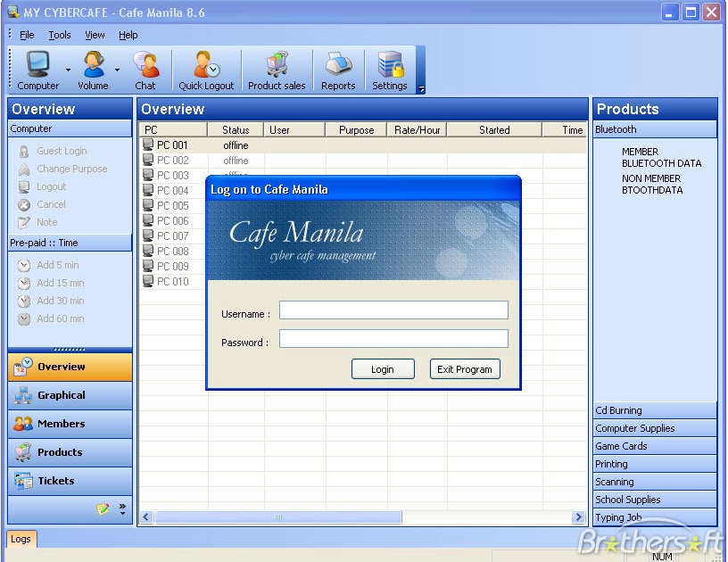Screen dimensions: 728x562
Task: Select the Computer toolbar icon
Action: [x=36, y=69]
